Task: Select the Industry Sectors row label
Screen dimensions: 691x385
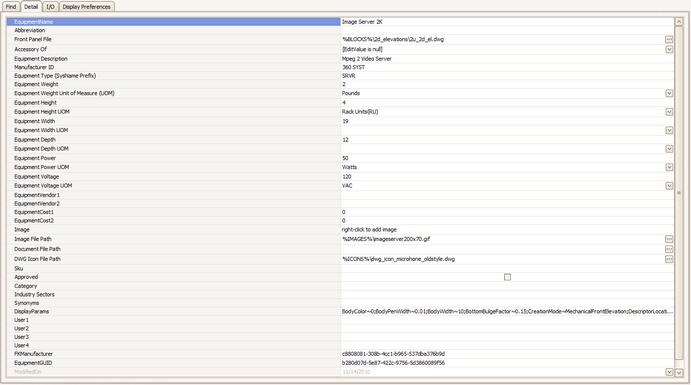Action: click(34, 294)
